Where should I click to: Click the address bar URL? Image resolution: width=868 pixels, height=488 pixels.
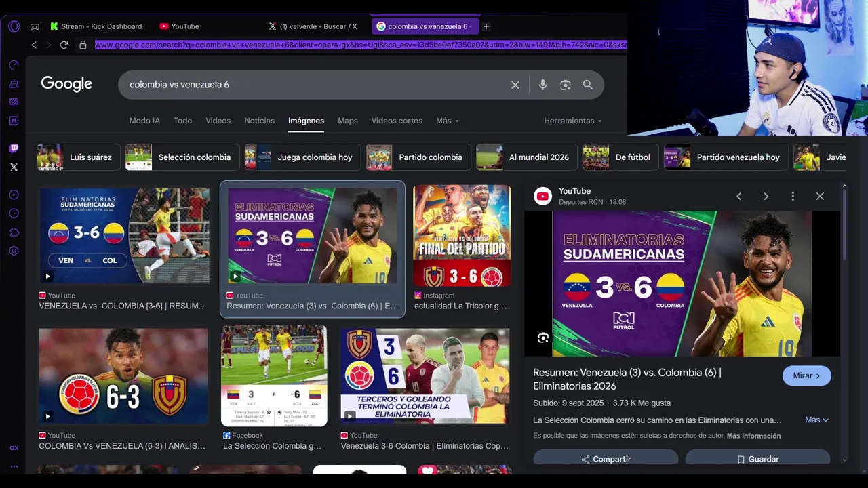(361, 45)
